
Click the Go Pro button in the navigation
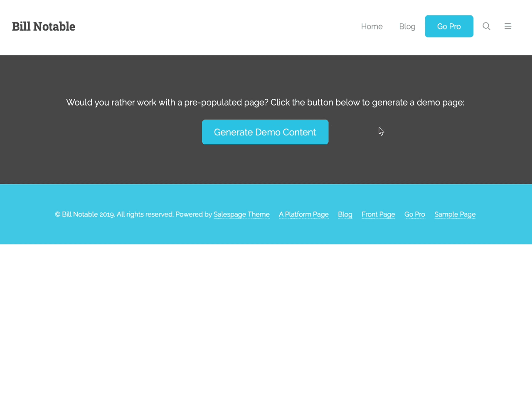coord(449,26)
